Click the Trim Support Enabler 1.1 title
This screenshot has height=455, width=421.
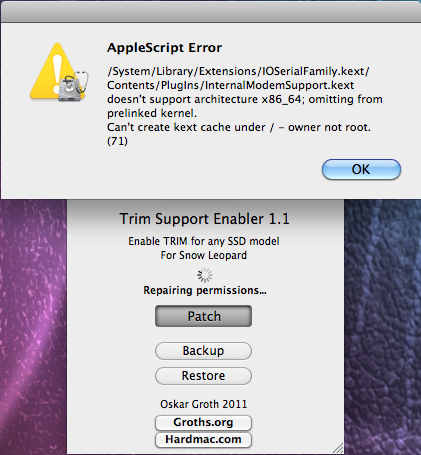point(204,219)
